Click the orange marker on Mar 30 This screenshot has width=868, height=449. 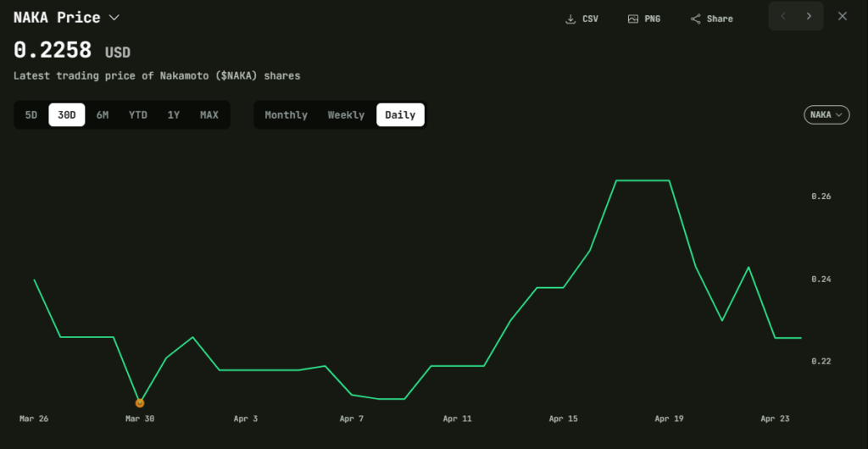point(140,403)
